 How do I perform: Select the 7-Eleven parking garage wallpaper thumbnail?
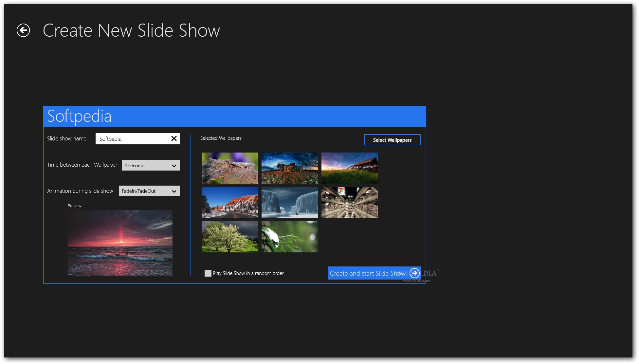350,202
